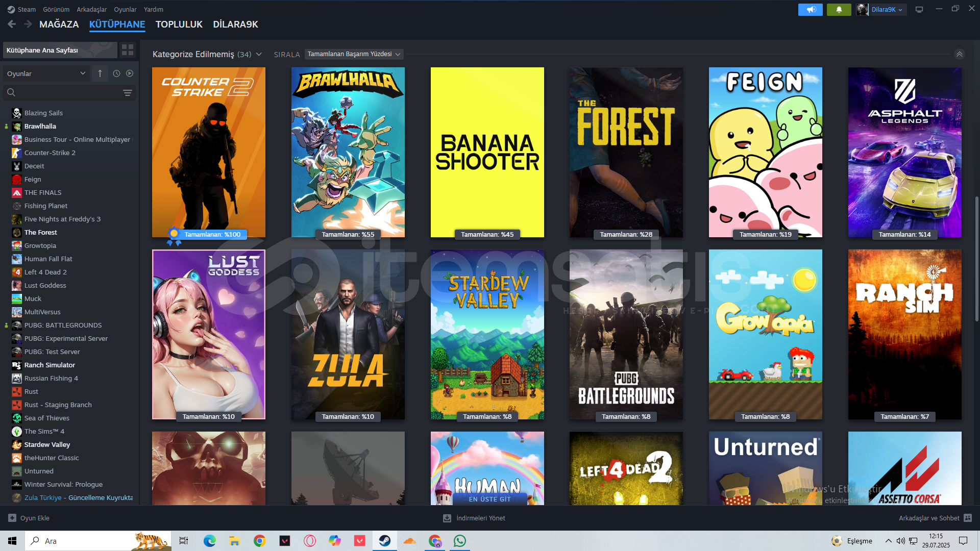Image resolution: width=980 pixels, height=551 pixels.
Task: Open File Explorer on taskbar
Action: 234,541
